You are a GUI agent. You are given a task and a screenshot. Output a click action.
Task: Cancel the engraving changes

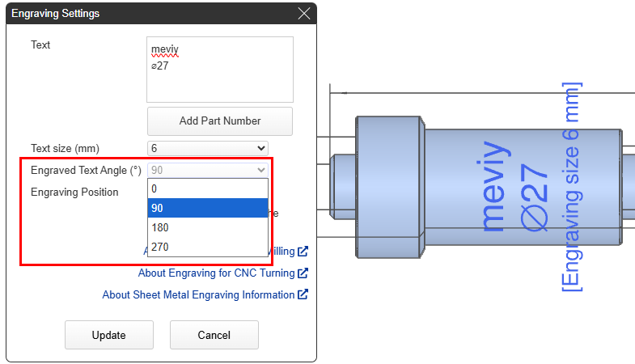point(214,335)
